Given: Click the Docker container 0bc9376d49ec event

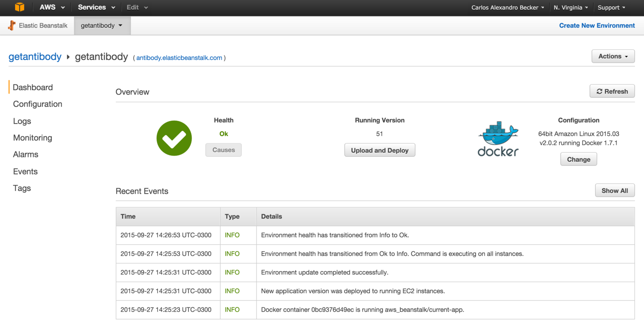Looking at the screenshot, I should point(363,310).
